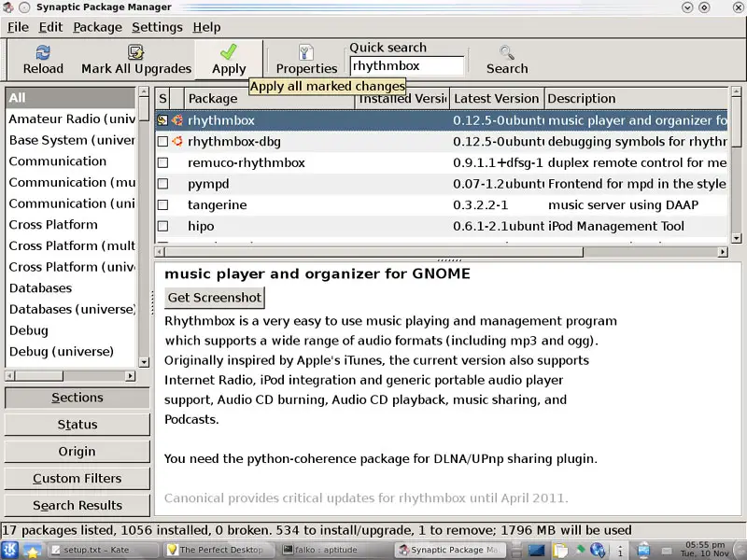Image resolution: width=747 pixels, height=560 pixels.
Task: Click the Ubuntu support icon beside rhythmbox
Action: pos(177,120)
